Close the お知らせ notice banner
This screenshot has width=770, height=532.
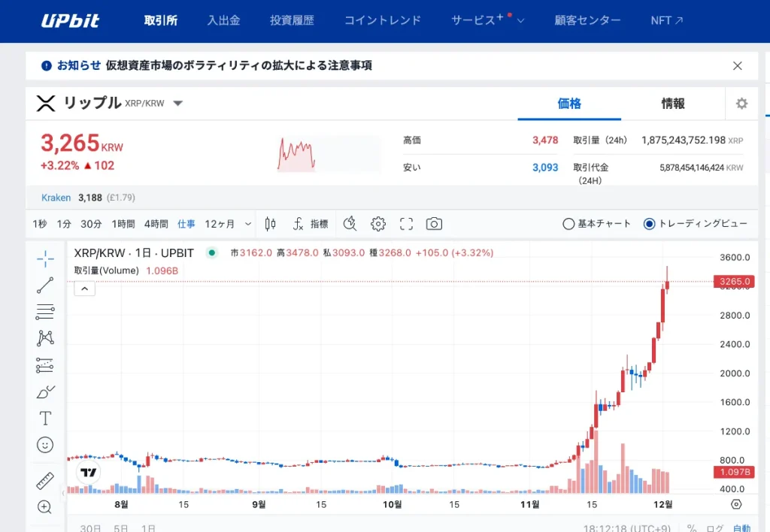(x=737, y=66)
